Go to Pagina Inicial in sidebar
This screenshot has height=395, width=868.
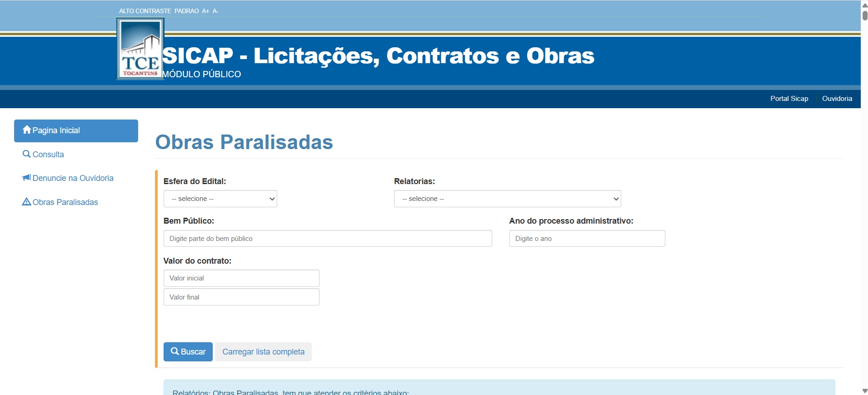pyautogui.click(x=76, y=131)
